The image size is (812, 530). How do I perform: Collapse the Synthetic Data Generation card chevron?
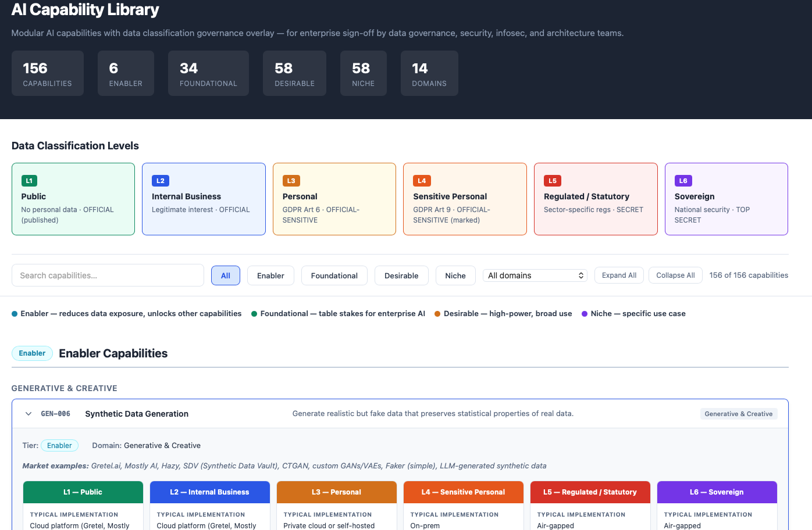(28, 413)
